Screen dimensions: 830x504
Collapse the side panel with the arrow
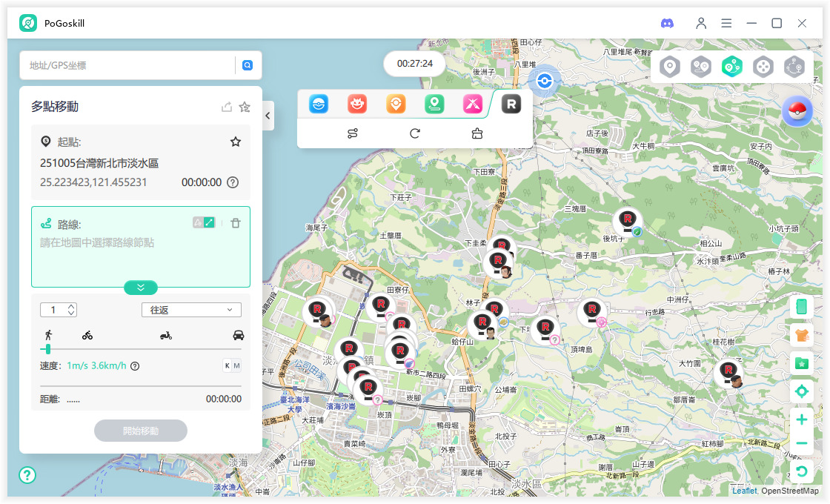[268, 116]
